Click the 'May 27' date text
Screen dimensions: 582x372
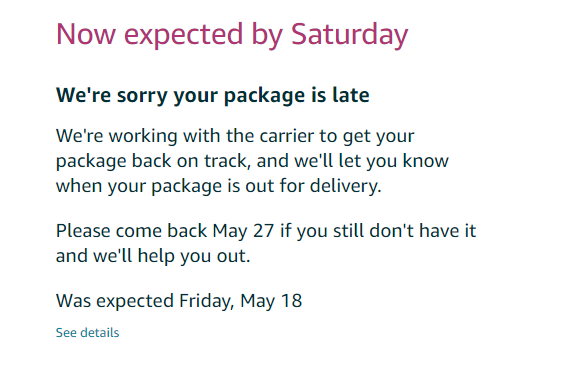point(243,231)
